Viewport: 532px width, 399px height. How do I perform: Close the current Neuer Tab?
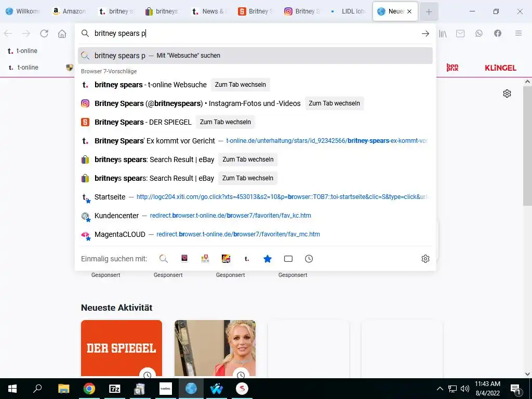(409, 11)
